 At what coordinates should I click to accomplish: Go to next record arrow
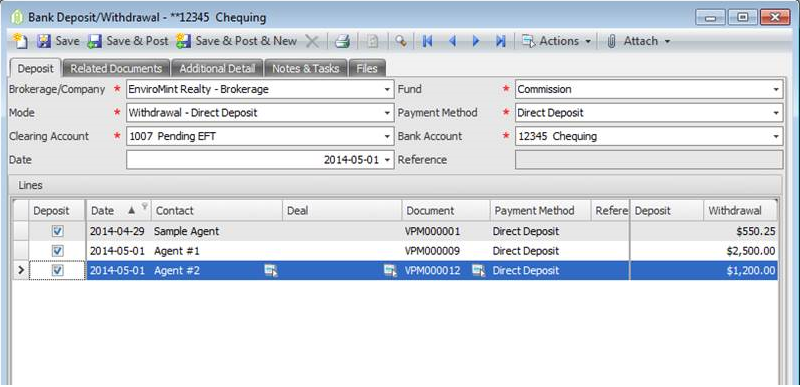(476, 41)
